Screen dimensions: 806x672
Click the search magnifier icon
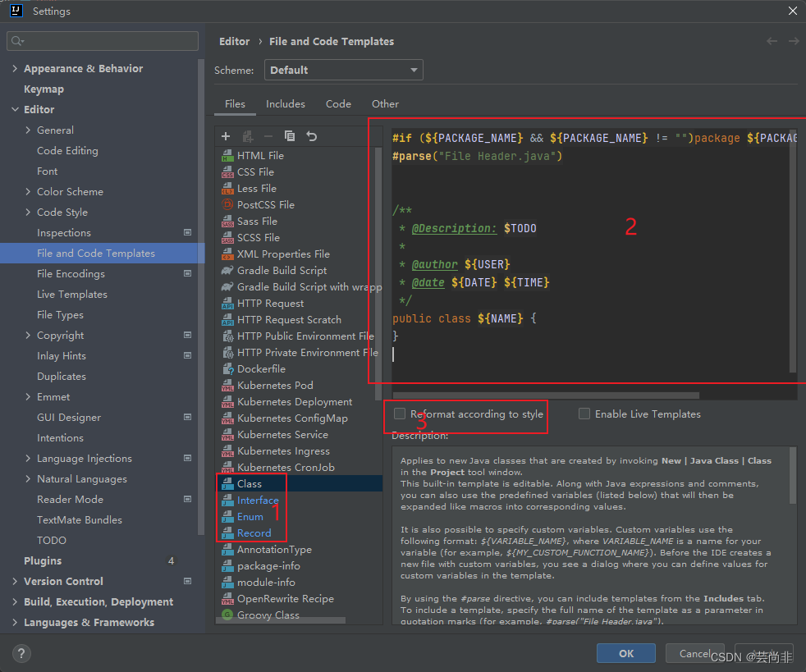pos(17,41)
